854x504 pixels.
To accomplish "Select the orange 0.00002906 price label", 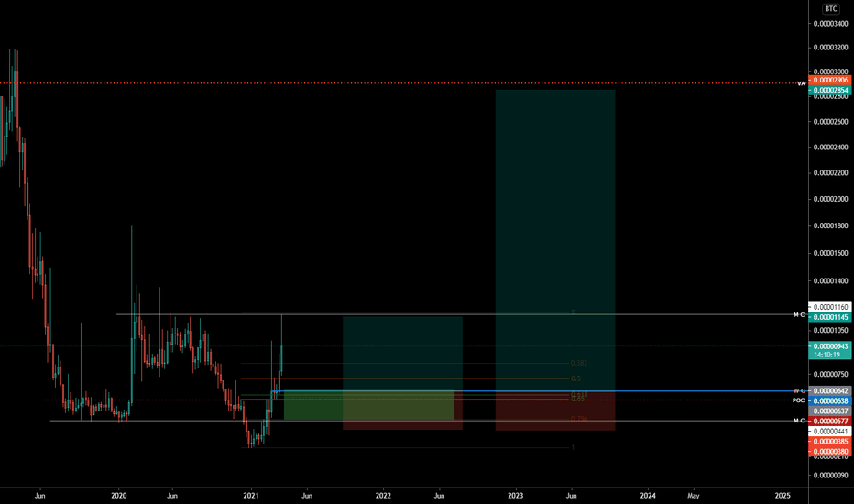I will 830,81.
